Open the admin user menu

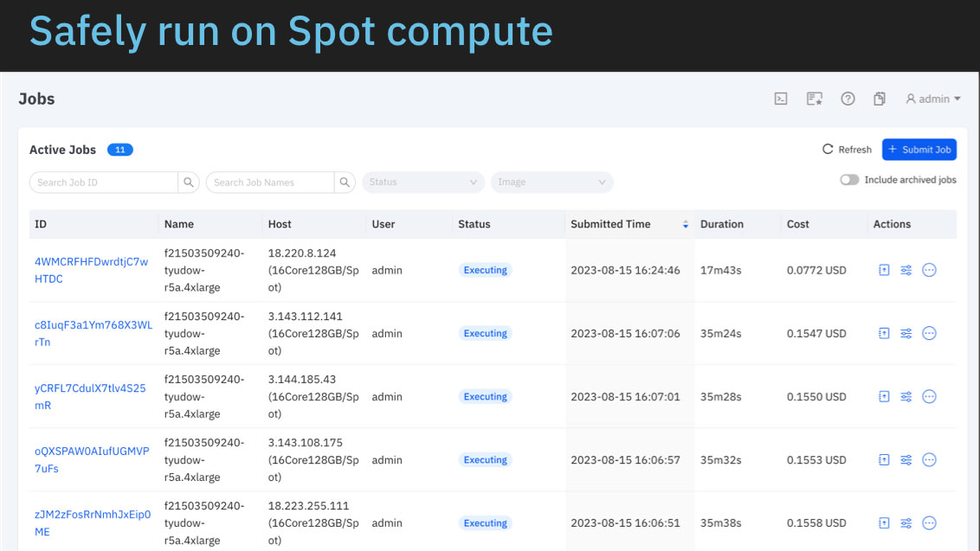[933, 99]
